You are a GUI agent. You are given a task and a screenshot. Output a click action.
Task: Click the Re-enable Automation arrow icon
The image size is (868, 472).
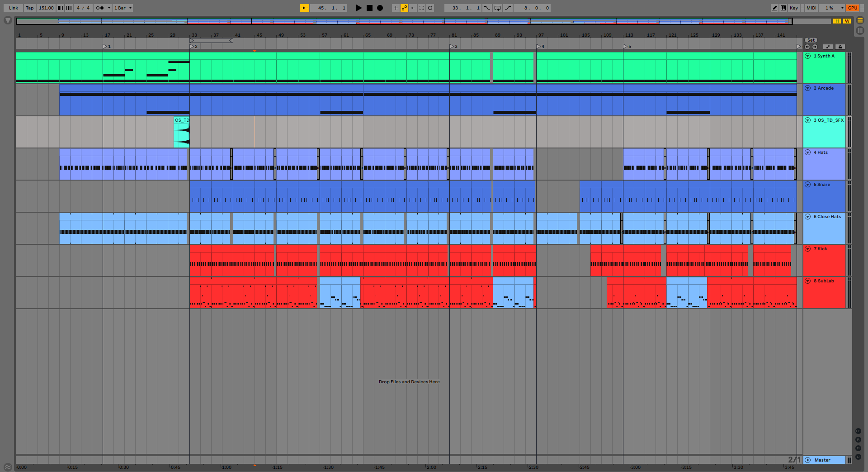pos(413,8)
